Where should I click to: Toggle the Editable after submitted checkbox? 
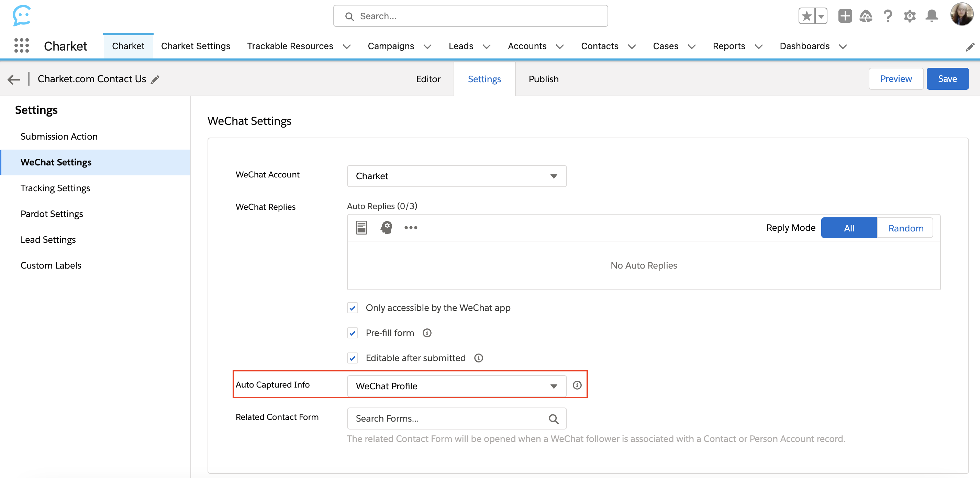tap(352, 358)
